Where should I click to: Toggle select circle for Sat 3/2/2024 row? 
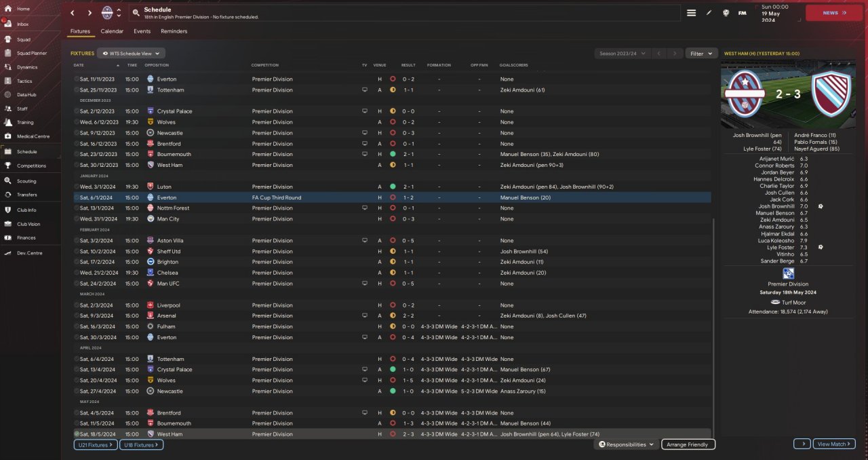click(x=77, y=240)
